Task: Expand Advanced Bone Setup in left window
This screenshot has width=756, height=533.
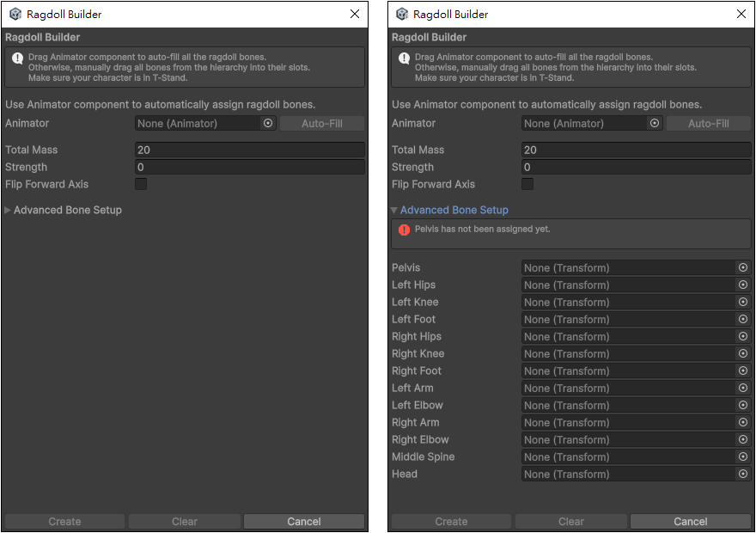Action: click(7, 210)
